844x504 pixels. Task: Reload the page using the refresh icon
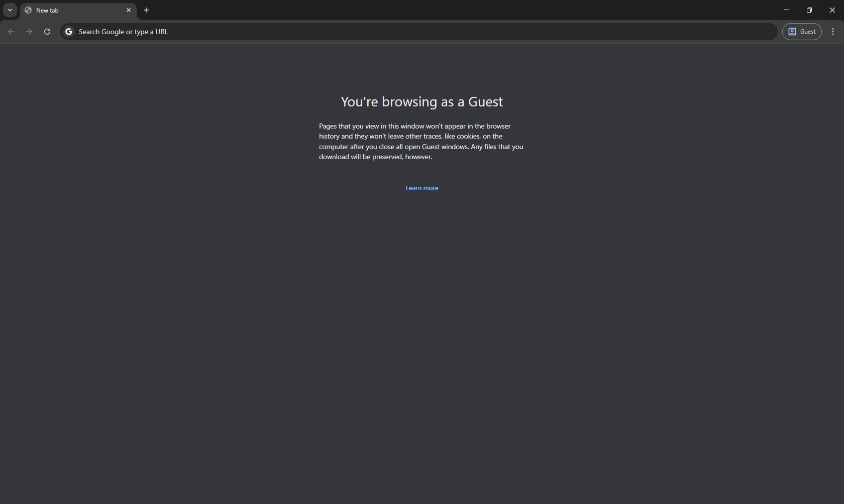[x=47, y=32]
